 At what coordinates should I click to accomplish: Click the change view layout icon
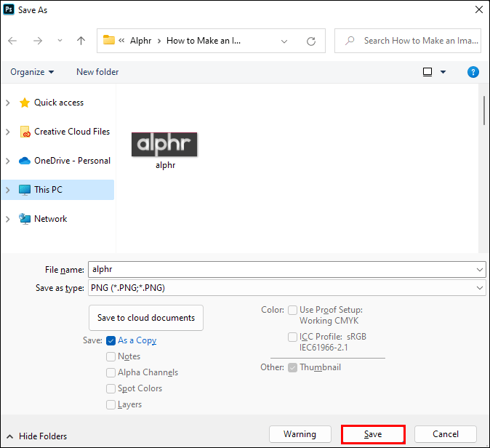427,72
